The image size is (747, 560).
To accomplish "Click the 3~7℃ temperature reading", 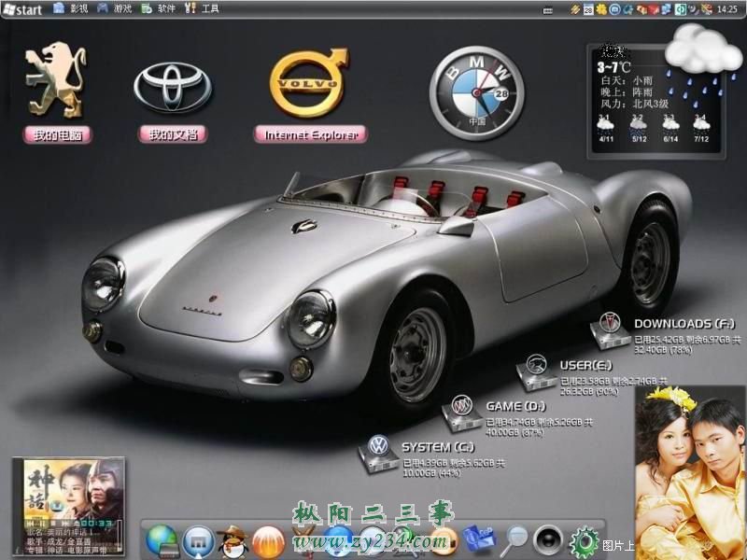I will pos(614,67).
